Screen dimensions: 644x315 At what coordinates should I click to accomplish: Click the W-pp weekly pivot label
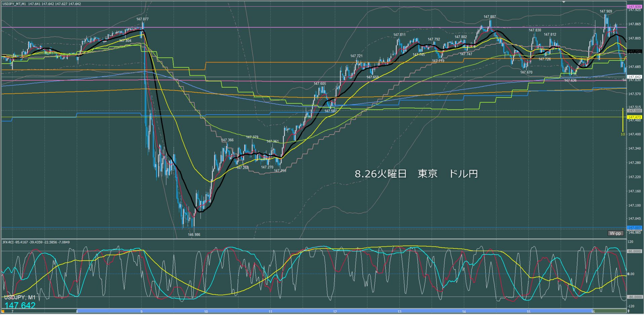615,233
